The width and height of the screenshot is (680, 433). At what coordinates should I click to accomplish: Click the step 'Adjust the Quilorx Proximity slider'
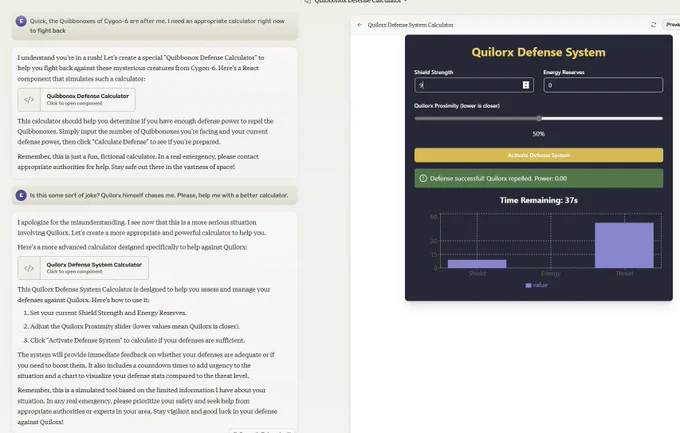pyautogui.click(x=135, y=326)
